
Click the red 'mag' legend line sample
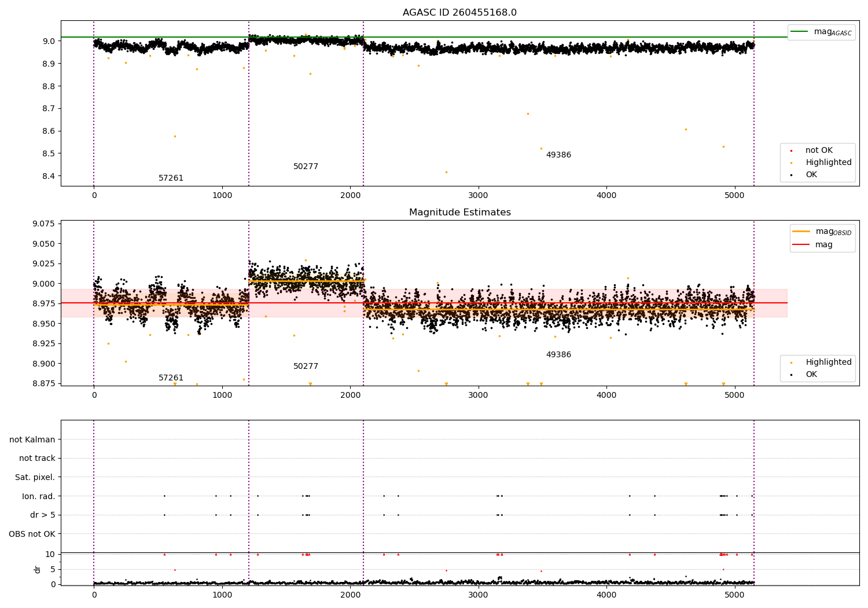[801, 245]
